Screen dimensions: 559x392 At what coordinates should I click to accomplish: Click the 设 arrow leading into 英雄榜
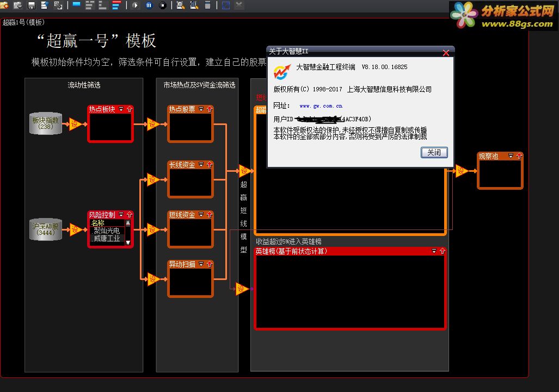pyautogui.click(x=242, y=289)
